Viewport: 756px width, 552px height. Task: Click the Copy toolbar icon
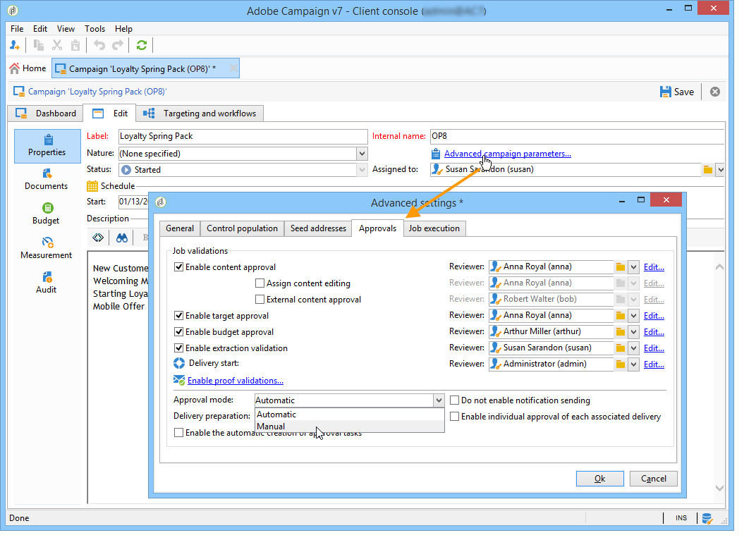click(x=39, y=45)
